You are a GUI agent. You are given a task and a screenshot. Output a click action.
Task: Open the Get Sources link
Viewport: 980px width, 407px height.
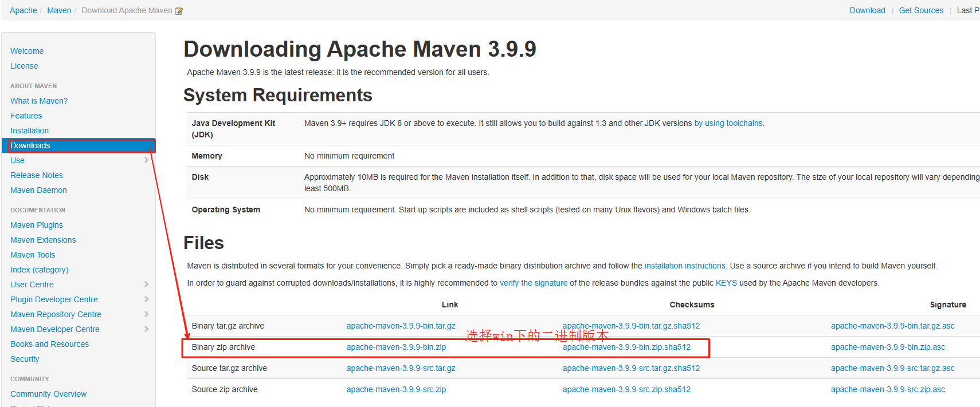(x=921, y=10)
